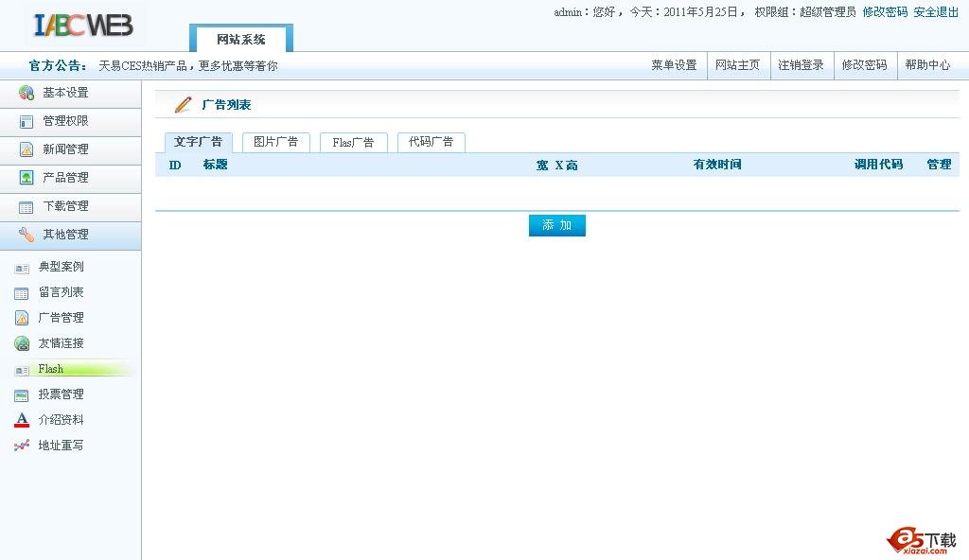Open 帮助中心 in the top bar
969x560 pixels.
[927, 65]
